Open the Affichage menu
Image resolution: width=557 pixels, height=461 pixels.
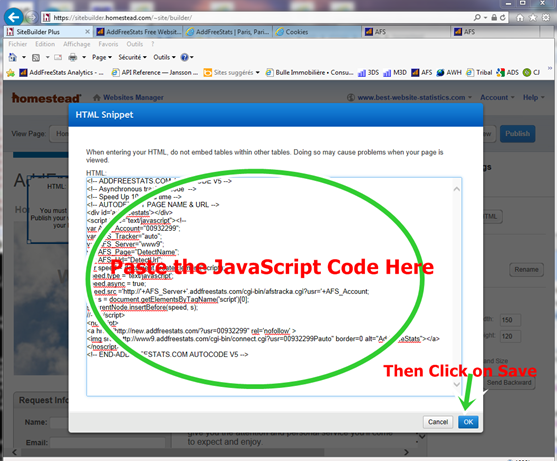coord(76,44)
